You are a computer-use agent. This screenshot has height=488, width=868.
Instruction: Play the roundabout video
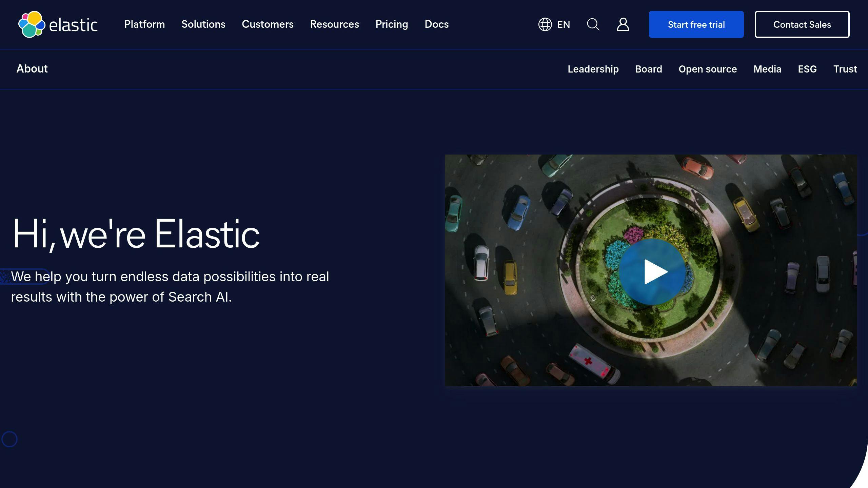point(652,271)
